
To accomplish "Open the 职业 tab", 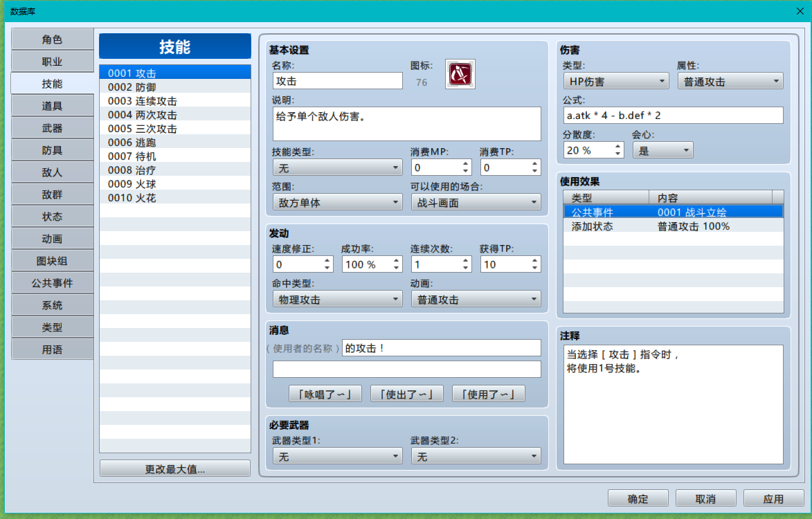I will coord(53,62).
